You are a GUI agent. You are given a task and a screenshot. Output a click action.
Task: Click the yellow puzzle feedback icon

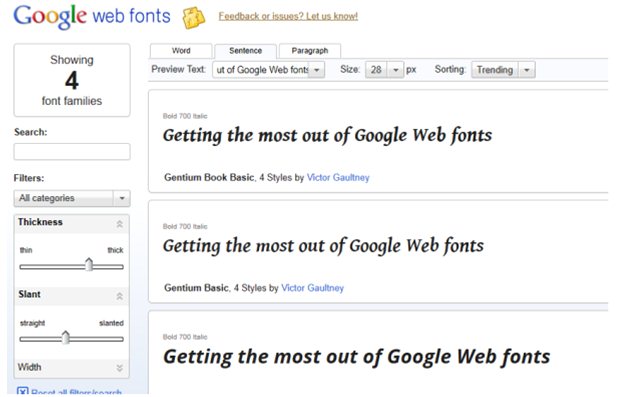tap(194, 18)
